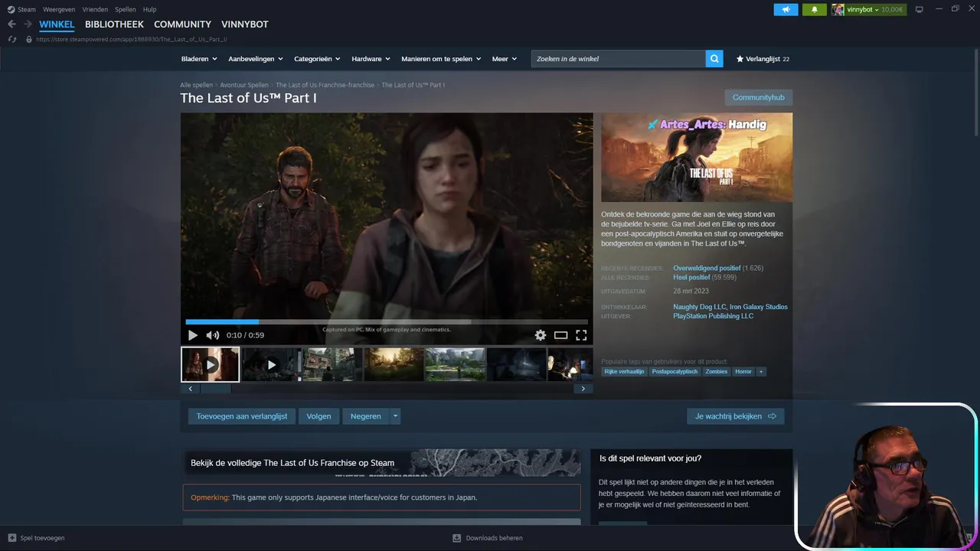The height and width of the screenshot is (551, 980).
Task: Enter fullscreen on the video player
Action: click(x=581, y=335)
